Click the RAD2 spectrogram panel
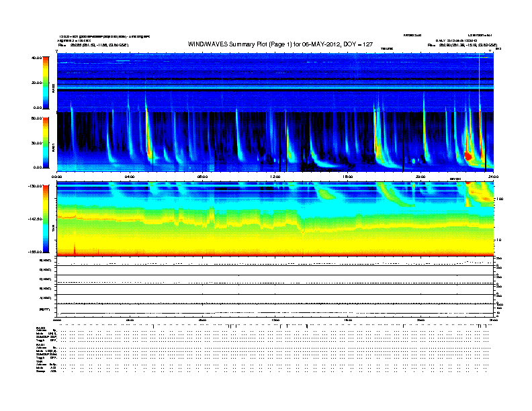 coord(275,83)
